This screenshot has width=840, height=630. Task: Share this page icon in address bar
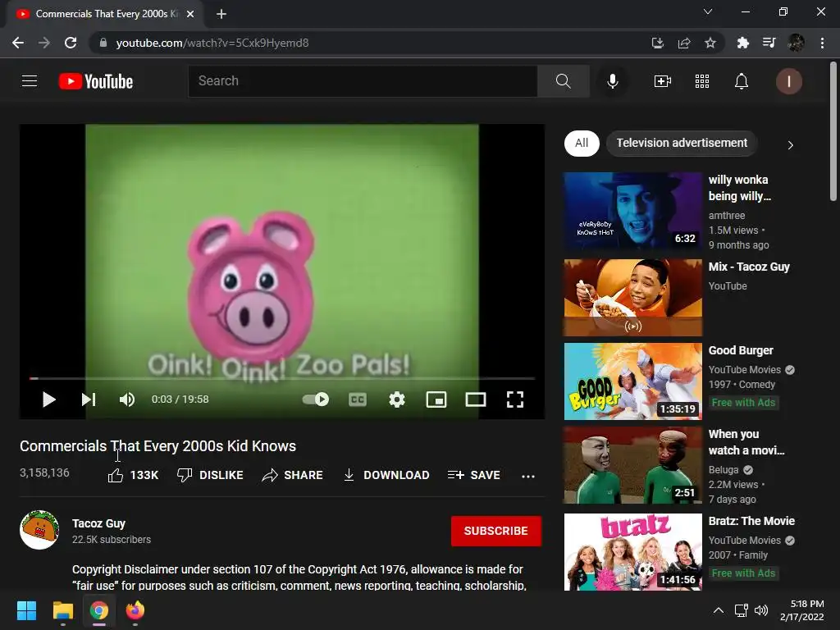pos(684,43)
